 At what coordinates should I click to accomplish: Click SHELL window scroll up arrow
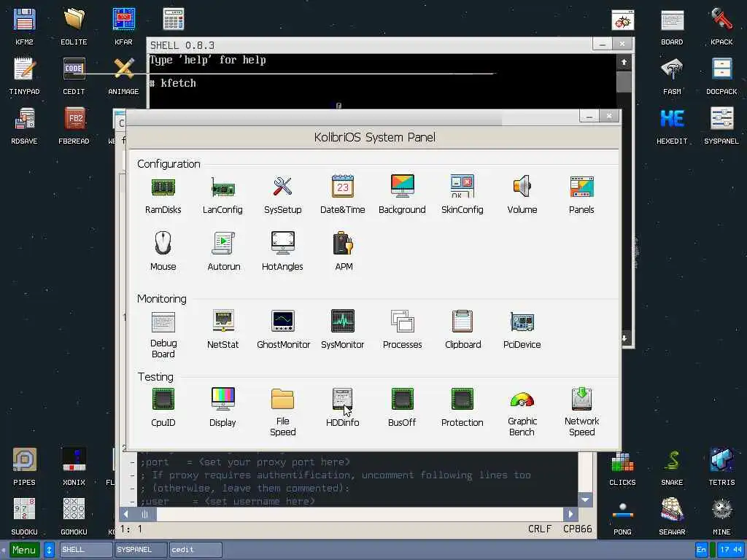[x=624, y=63]
